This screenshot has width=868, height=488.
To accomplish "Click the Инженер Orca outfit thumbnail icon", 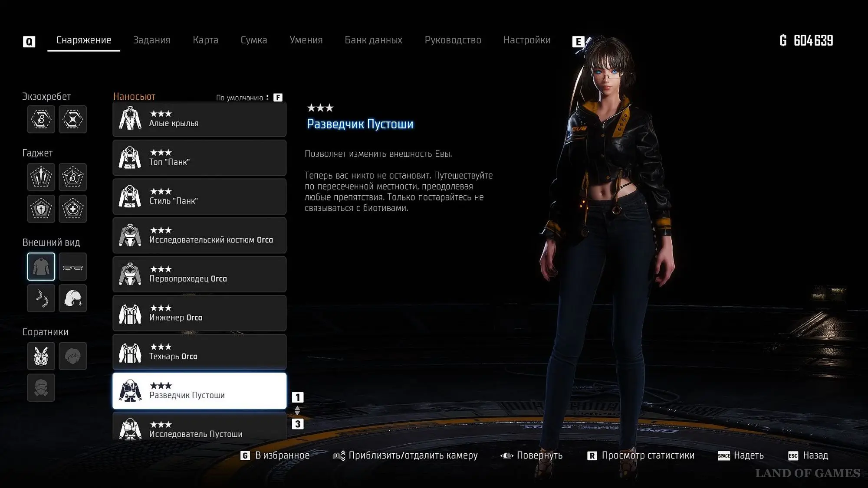I will 130,314.
